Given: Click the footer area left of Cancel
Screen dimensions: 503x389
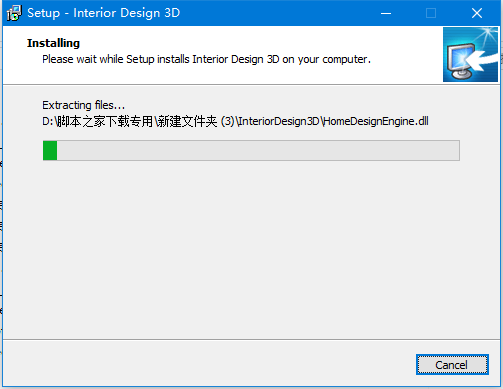Looking at the screenshot, I should pos(207,364).
